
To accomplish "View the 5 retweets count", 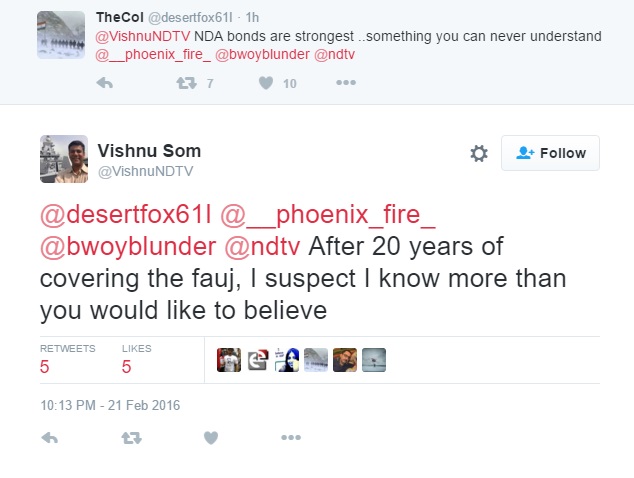I will (45, 367).
